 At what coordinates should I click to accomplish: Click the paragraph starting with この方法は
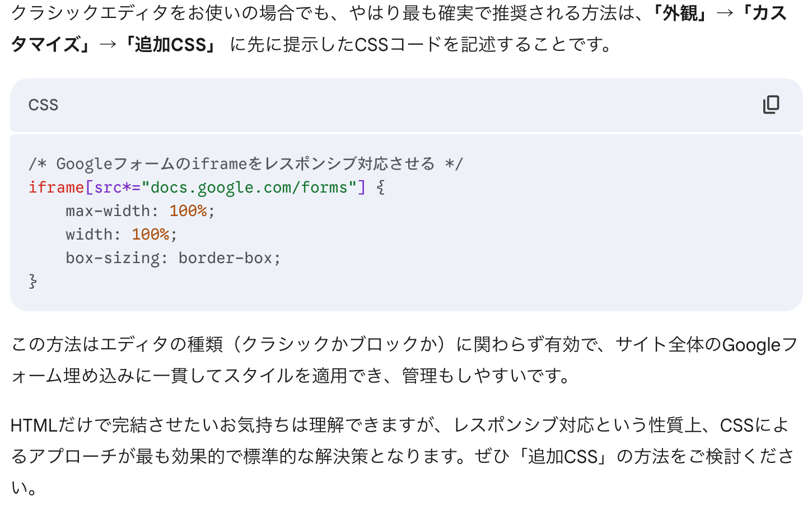pyautogui.click(x=404, y=360)
